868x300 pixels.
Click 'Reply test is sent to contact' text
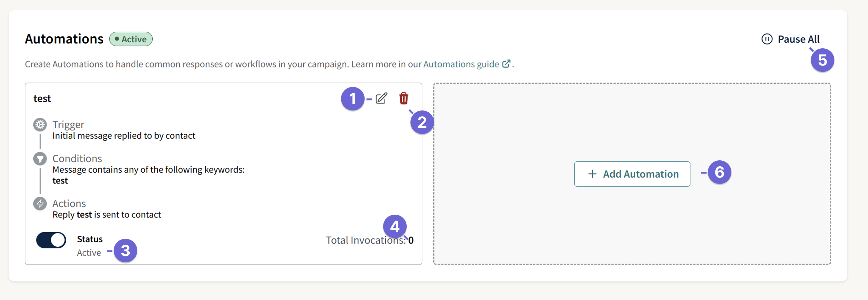[x=107, y=215]
